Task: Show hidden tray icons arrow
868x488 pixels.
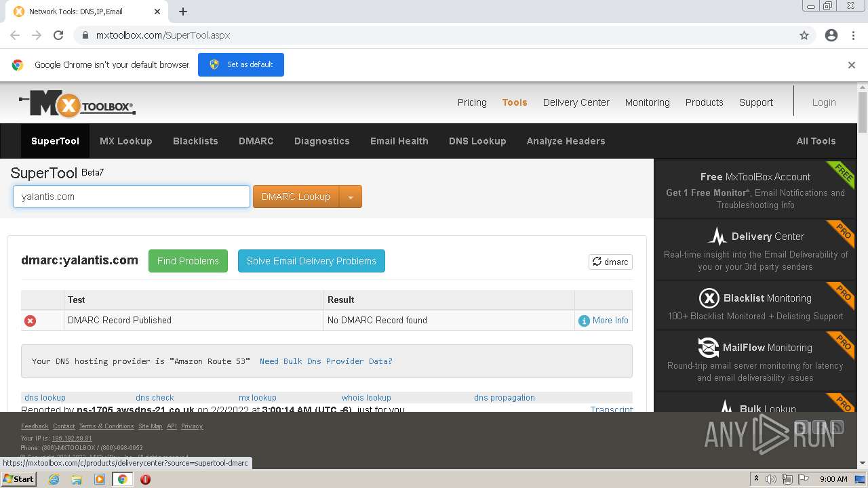Action: 756,479
